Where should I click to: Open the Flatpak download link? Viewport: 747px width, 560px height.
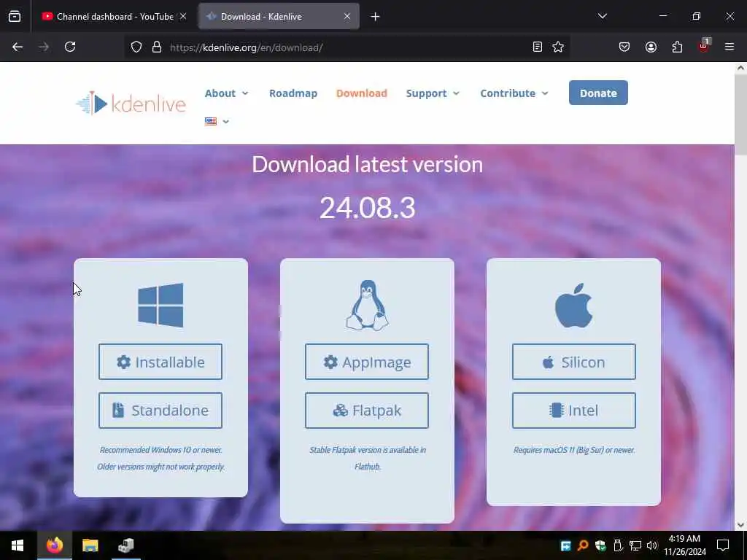(367, 411)
